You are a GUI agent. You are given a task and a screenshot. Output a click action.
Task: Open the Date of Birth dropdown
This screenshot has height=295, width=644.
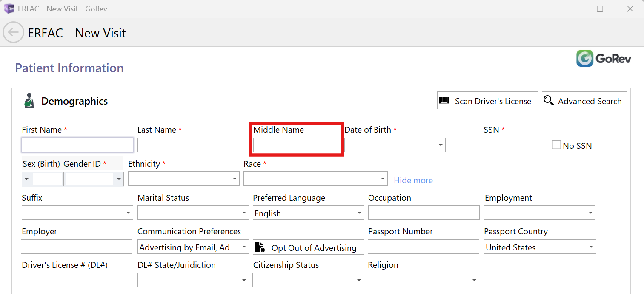441,145
